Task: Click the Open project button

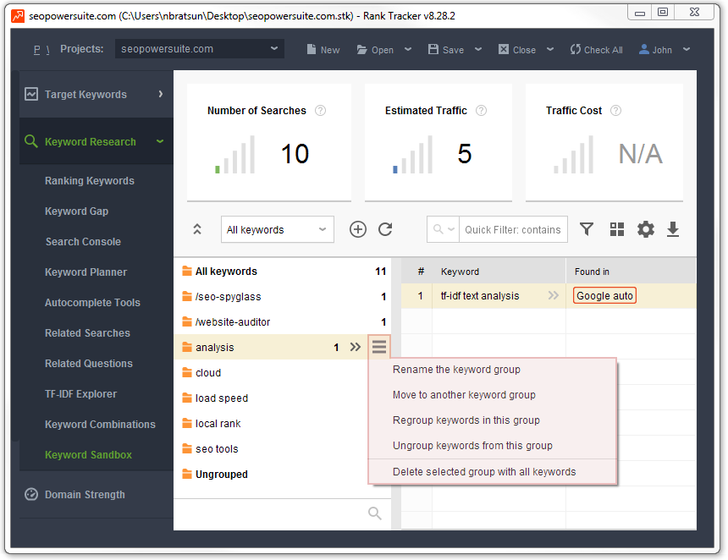Action: (375, 50)
